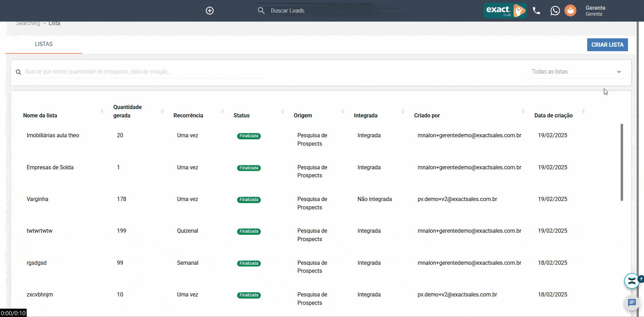This screenshot has height=317, width=644.
Task: Open list Imobiliárias aula theo
Action: click(53, 136)
